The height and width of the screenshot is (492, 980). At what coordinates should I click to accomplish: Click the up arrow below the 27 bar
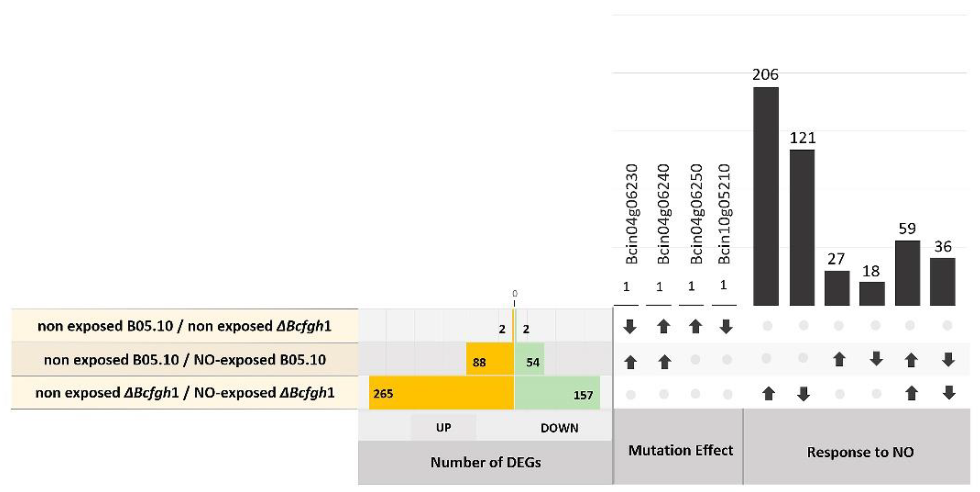tap(839, 359)
